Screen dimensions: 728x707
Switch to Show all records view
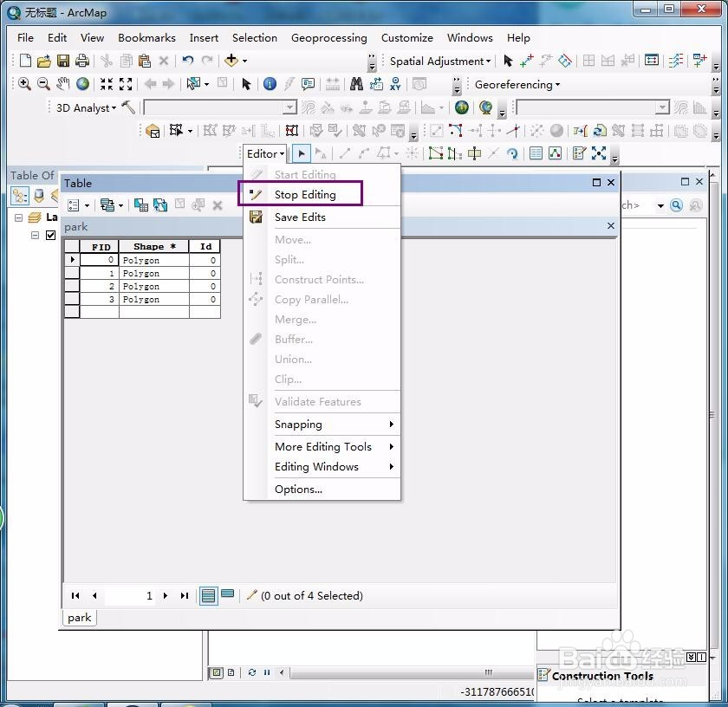point(209,595)
